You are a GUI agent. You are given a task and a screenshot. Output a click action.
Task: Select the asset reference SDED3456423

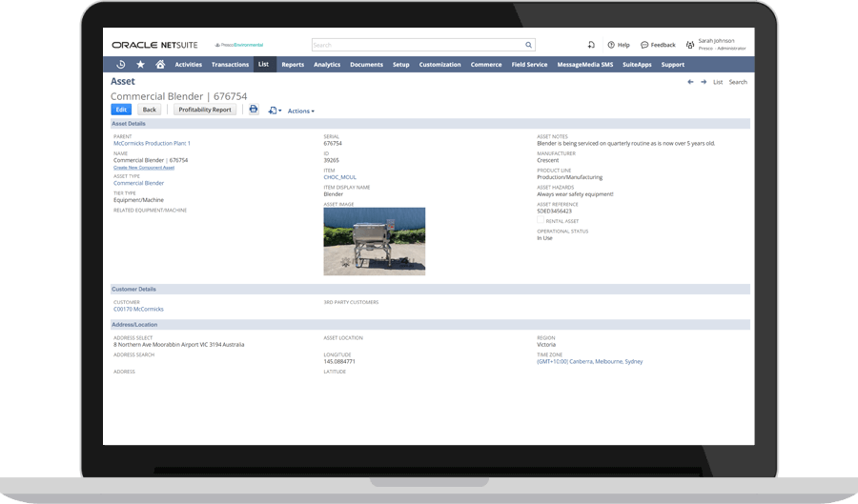tap(554, 211)
